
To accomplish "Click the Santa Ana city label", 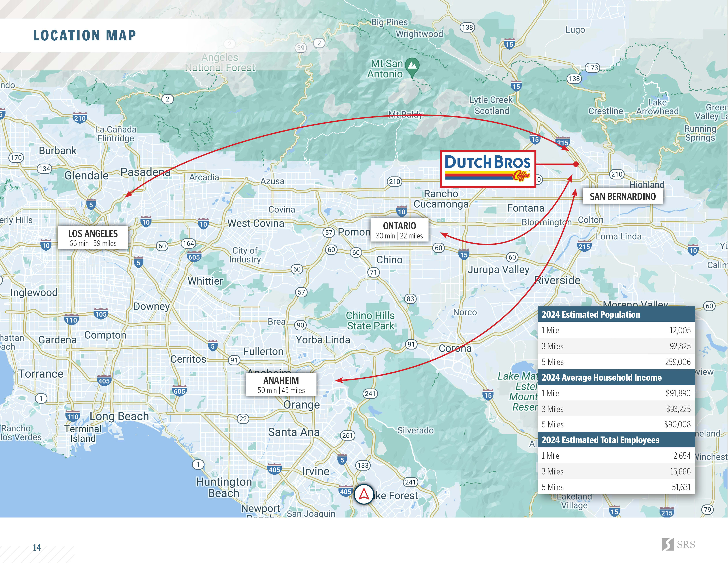I will point(294,432).
